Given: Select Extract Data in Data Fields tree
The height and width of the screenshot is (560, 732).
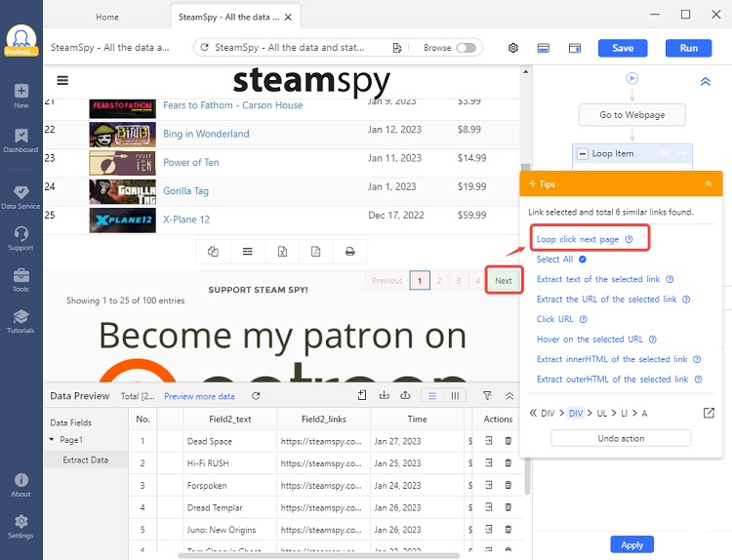Looking at the screenshot, I should point(86,460).
